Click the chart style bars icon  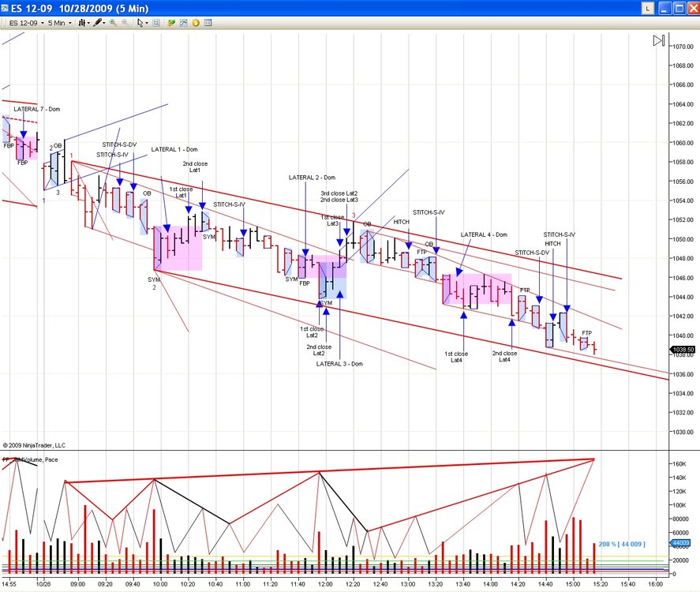(x=82, y=23)
